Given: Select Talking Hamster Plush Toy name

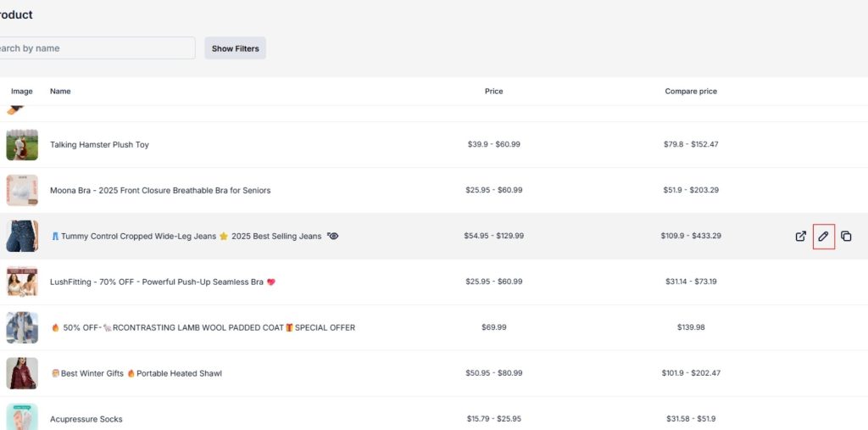Looking at the screenshot, I should (99, 145).
